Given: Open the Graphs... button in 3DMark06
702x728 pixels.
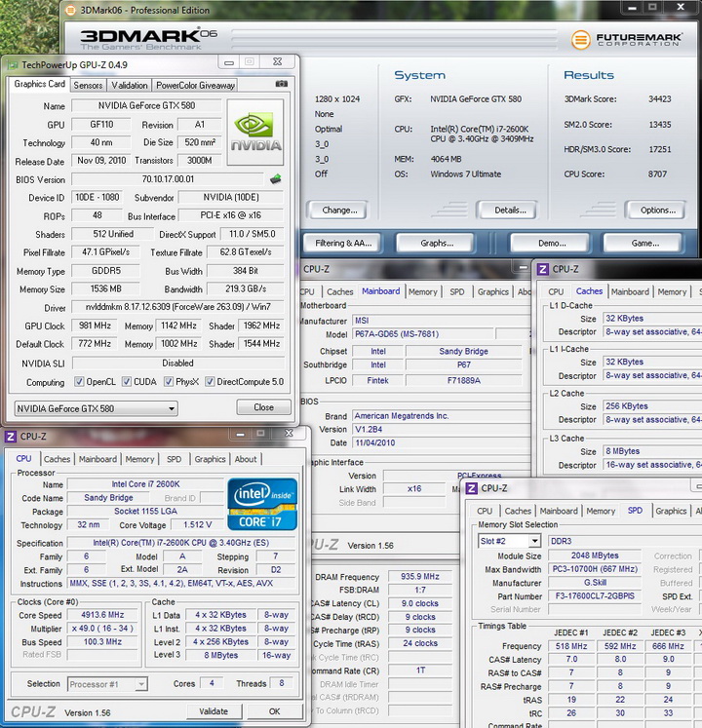Looking at the screenshot, I should [x=437, y=244].
